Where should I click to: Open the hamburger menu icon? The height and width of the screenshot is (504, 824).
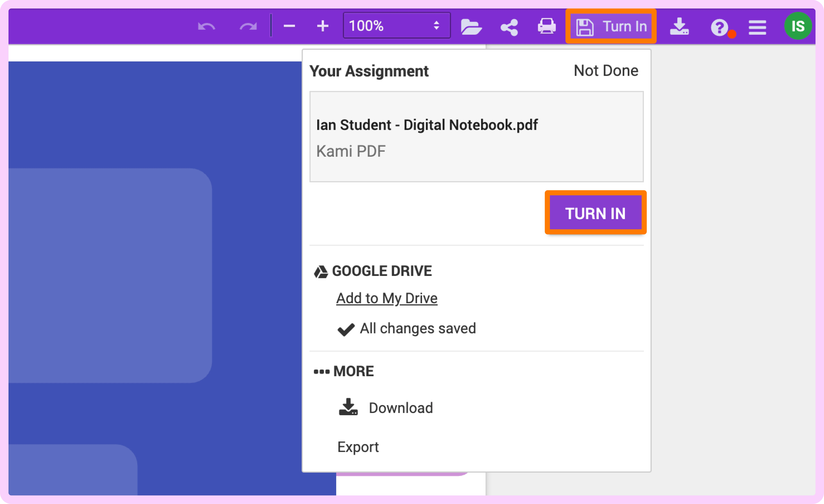[757, 27]
